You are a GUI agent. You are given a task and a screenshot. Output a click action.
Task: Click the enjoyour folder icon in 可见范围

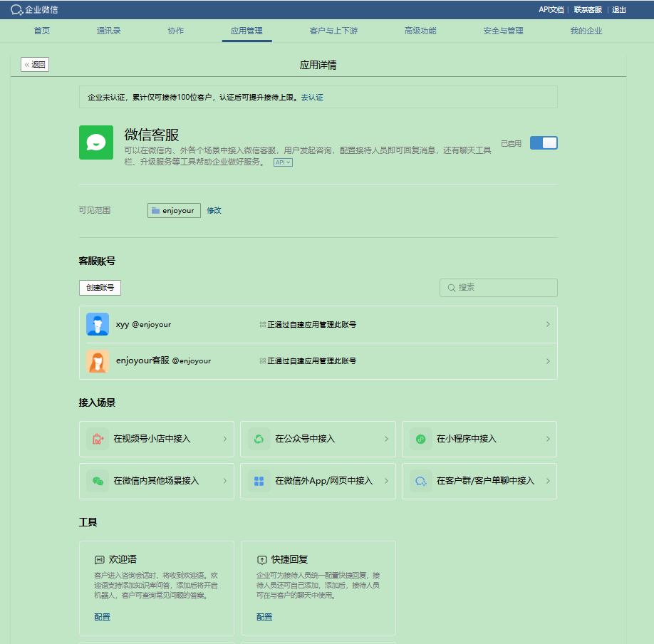(155, 210)
